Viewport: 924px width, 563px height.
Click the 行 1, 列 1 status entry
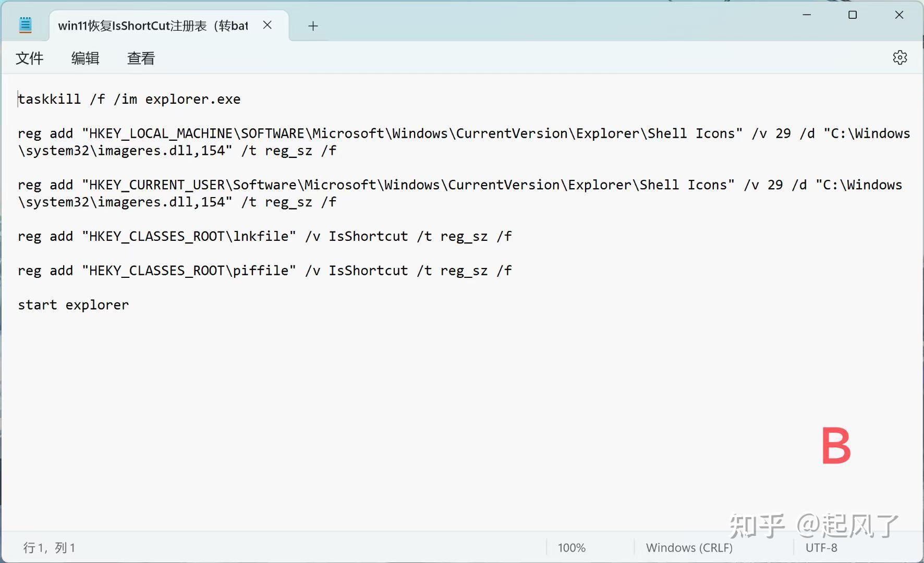49,548
